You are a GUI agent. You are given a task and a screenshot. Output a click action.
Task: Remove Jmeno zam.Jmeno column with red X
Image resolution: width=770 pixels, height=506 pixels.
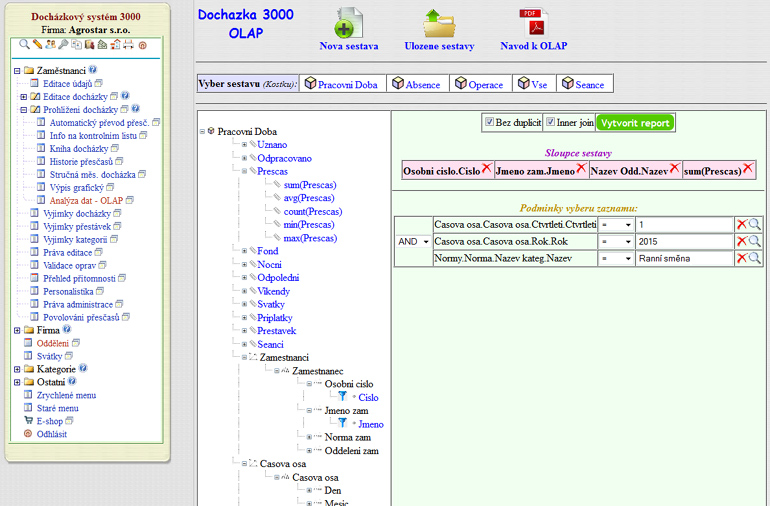(581, 168)
